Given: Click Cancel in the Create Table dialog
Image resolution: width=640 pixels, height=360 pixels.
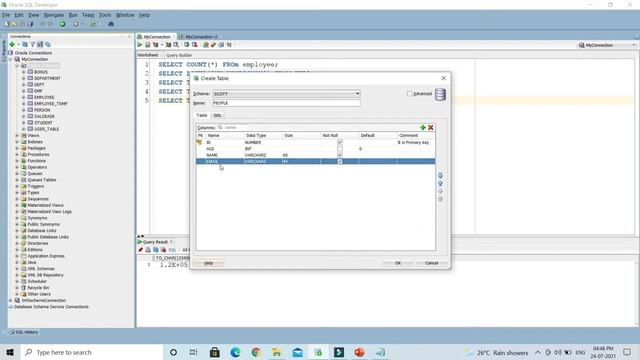Looking at the screenshot, I should [x=431, y=263].
